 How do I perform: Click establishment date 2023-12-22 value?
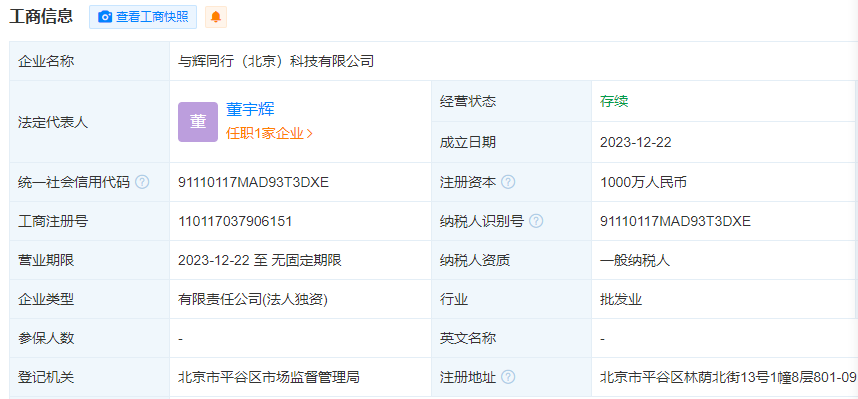click(x=635, y=143)
